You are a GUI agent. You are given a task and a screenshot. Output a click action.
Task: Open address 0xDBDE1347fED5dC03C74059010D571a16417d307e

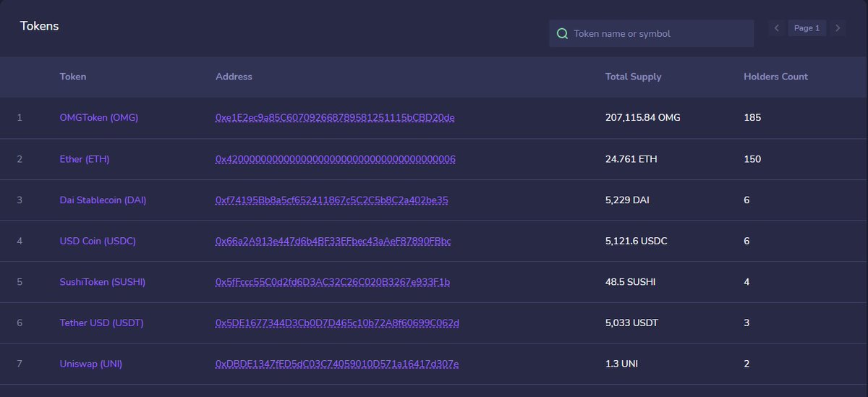coord(337,364)
